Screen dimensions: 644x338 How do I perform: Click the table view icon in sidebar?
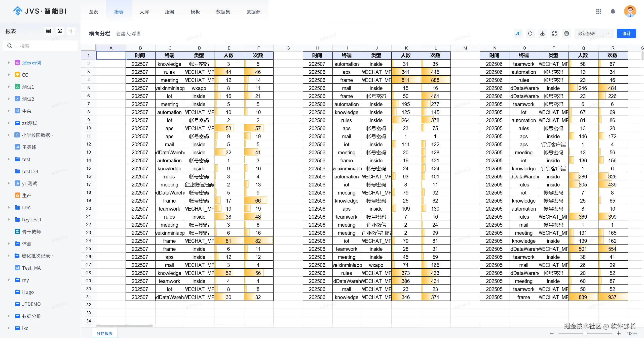click(x=48, y=31)
